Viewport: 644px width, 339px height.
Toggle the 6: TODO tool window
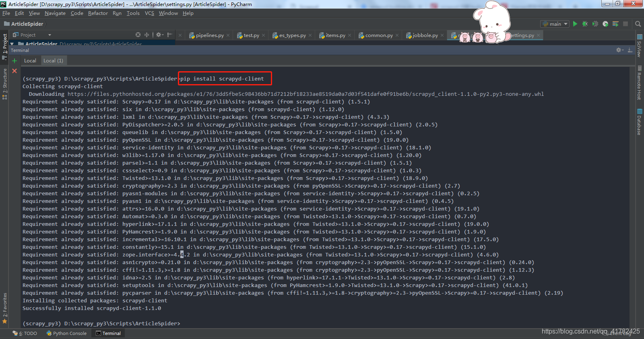(25, 333)
